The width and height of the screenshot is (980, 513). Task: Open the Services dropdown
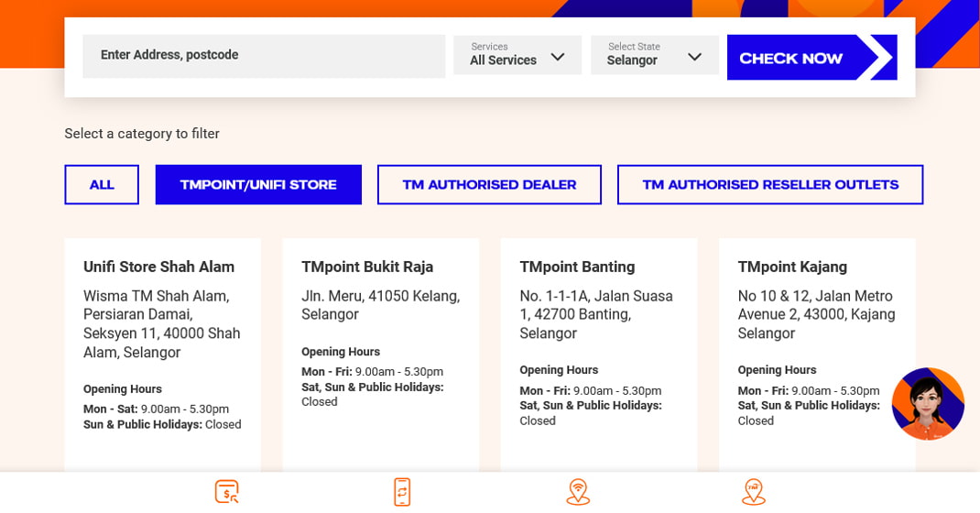[517, 55]
